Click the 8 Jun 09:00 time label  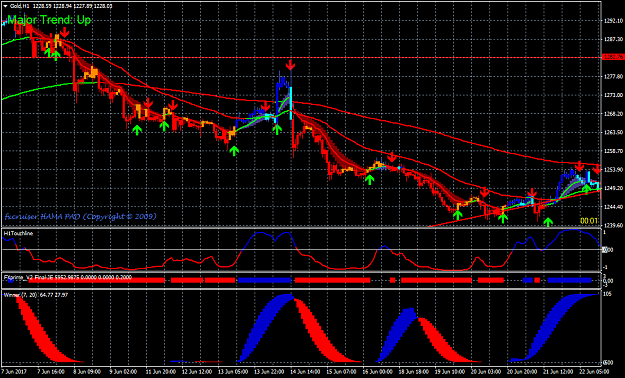pos(87,372)
